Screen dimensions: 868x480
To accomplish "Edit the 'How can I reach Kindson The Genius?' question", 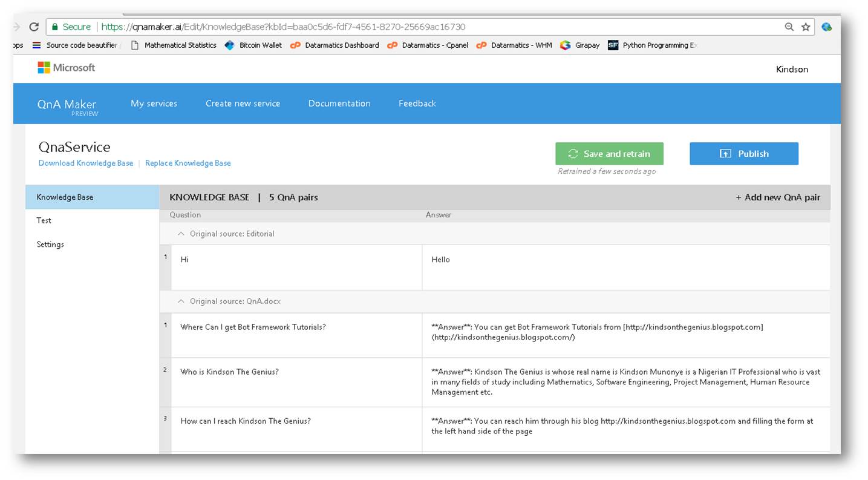I will pos(296,430).
